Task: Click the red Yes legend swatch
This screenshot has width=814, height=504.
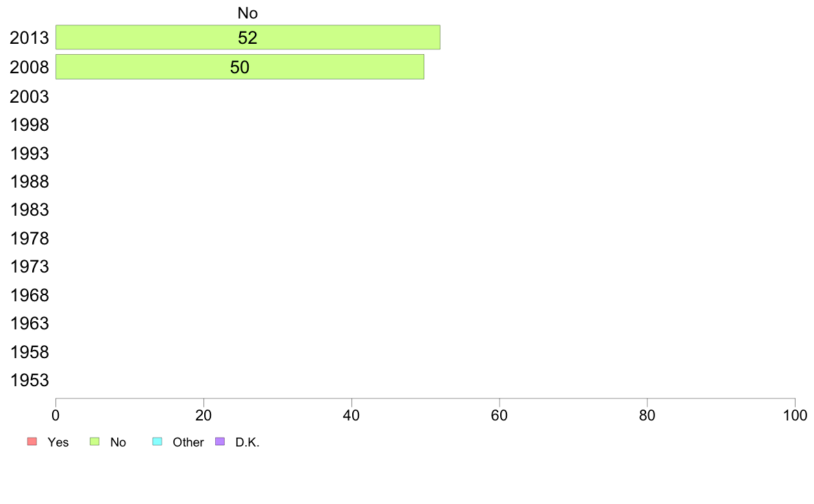Action: click(x=32, y=442)
